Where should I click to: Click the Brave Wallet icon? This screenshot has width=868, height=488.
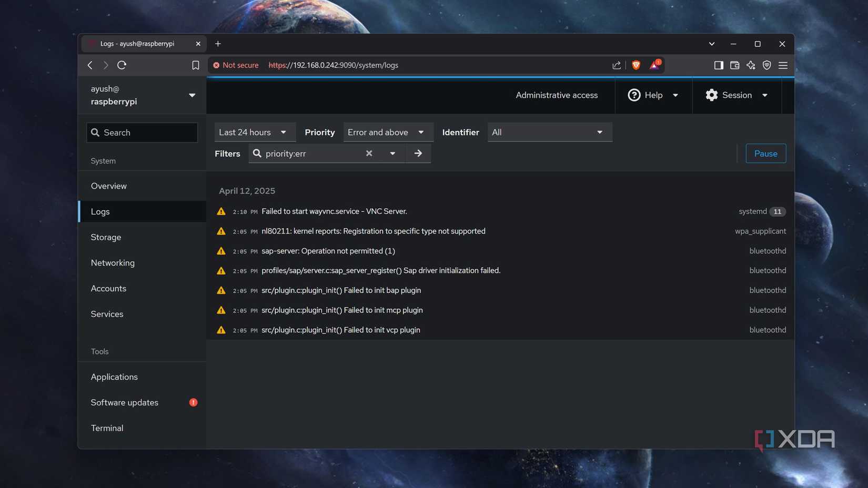coord(735,65)
